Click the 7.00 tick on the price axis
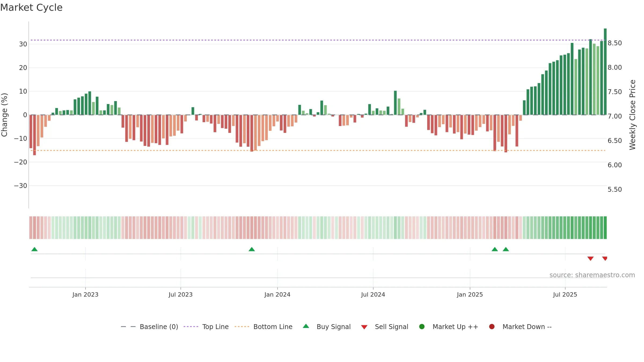644x362 pixels. [615, 116]
